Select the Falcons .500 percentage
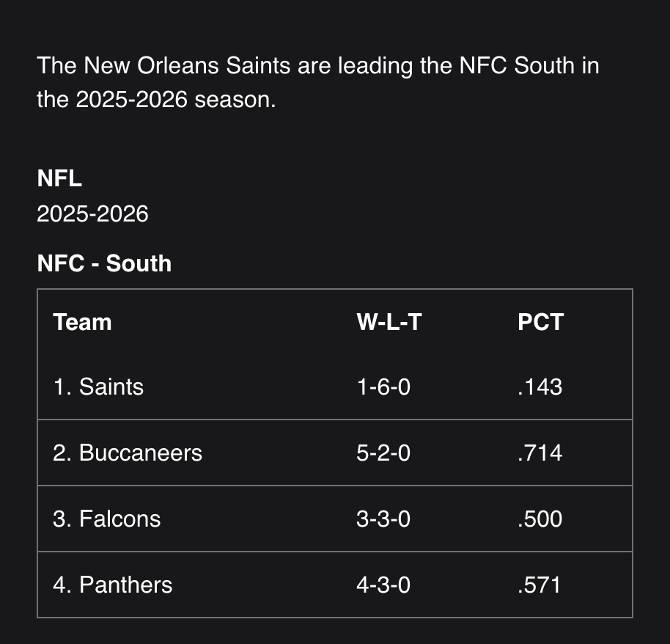Viewport: 670px width, 644px height. click(x=540, y=519)
